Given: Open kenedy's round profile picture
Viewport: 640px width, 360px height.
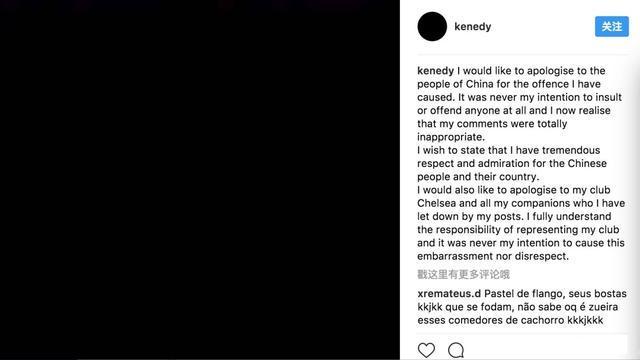Looking at the screenshot, I should coord(432,27).
